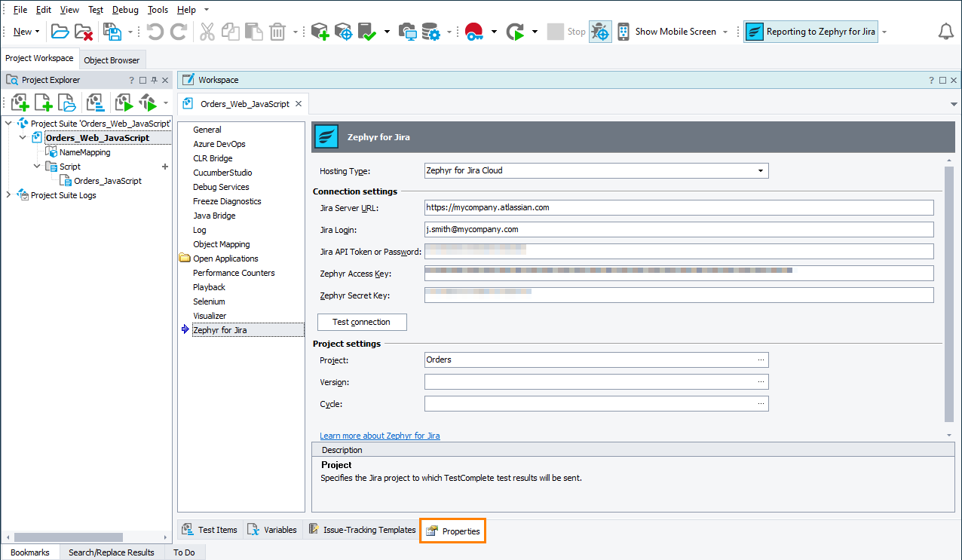Image resolution: width=962 pixels, height=560 pixels.
Task: Switch to the Variables tab
Action: tap(272, 530)
